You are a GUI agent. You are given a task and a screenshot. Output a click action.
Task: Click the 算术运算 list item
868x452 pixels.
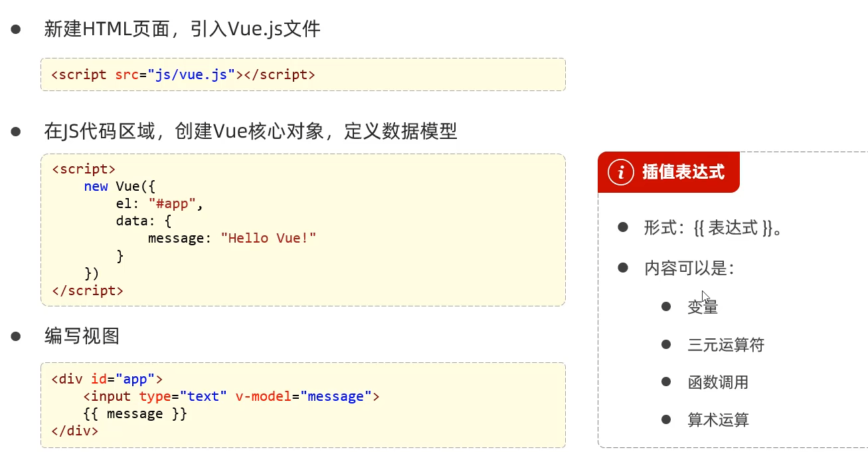pos(718,420)
